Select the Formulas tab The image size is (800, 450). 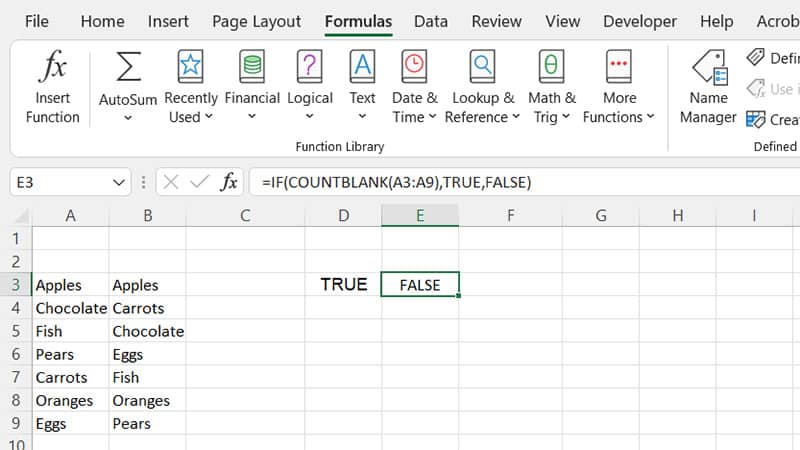[x=358, y=21]
